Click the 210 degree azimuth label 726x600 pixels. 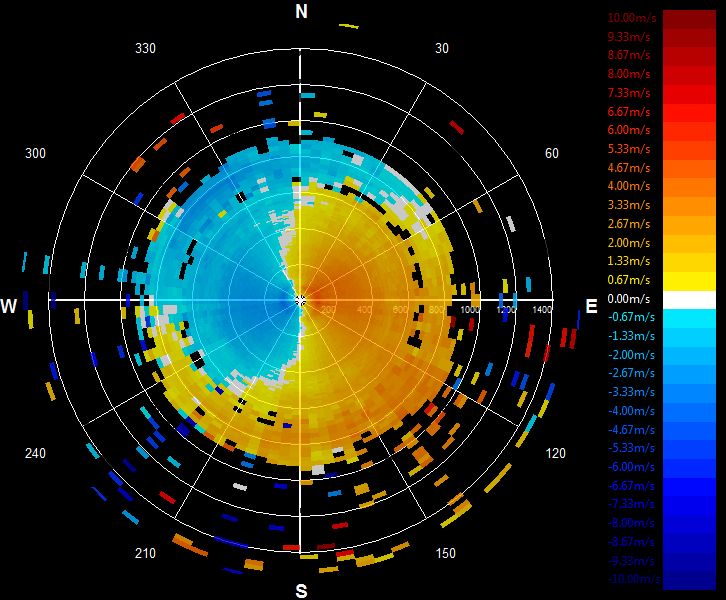(x=145, y=553)
